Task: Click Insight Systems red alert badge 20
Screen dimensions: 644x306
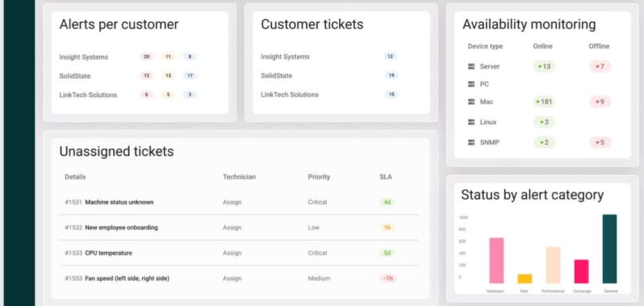Action: click(146, 57)
